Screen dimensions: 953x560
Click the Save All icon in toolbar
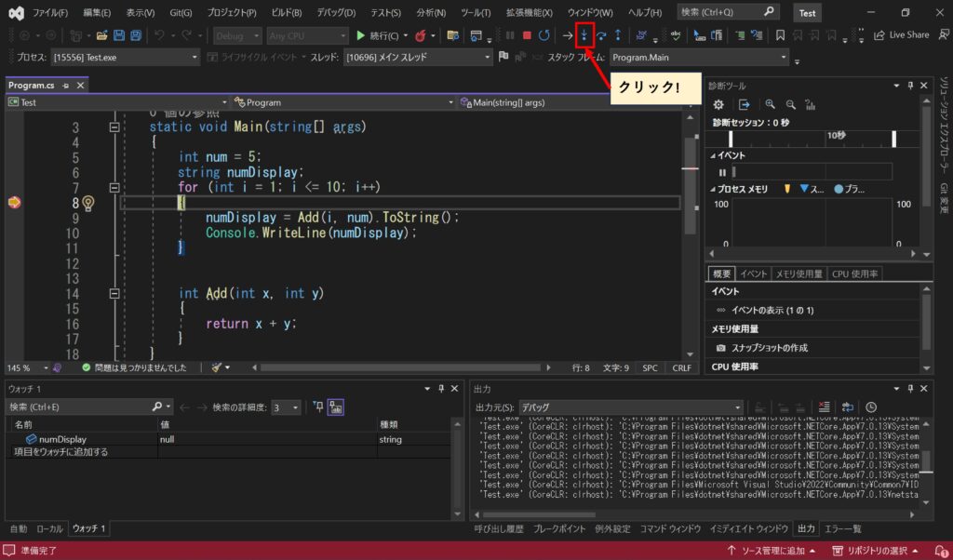[x=136, y=35]
